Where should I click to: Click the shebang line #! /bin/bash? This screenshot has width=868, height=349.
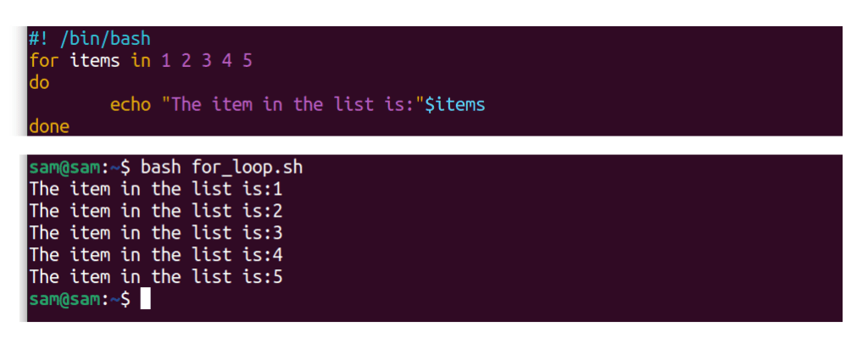[x=90, y=39]
